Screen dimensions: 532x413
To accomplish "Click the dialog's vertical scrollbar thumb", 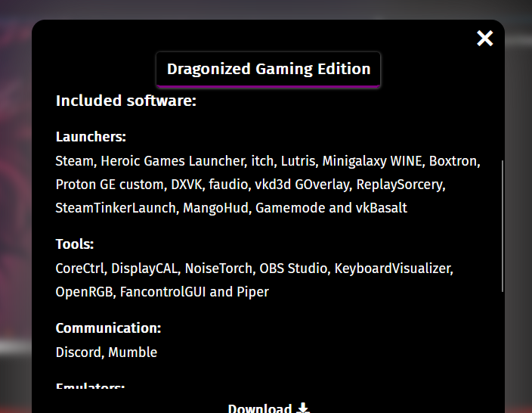I will click(x=503, y=226).
